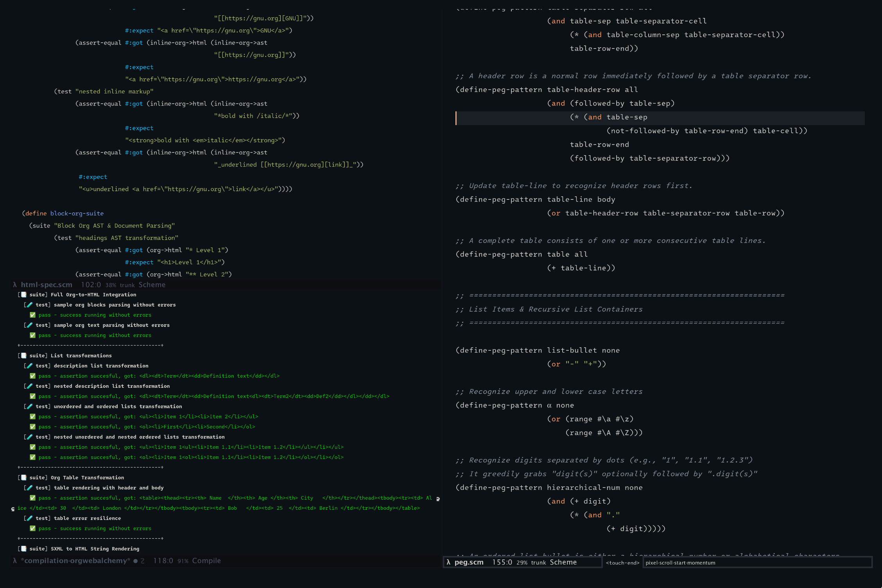Screen dimensions: 882x588
Task: Click the trunk branch indicator next to peg.scm
Action: [538, 563]
